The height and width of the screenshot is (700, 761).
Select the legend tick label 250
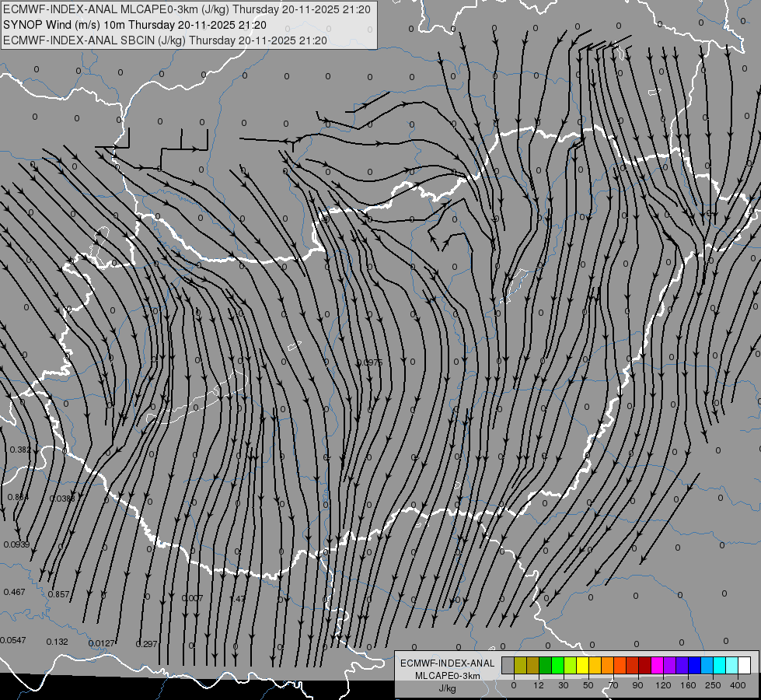[713, 685]
